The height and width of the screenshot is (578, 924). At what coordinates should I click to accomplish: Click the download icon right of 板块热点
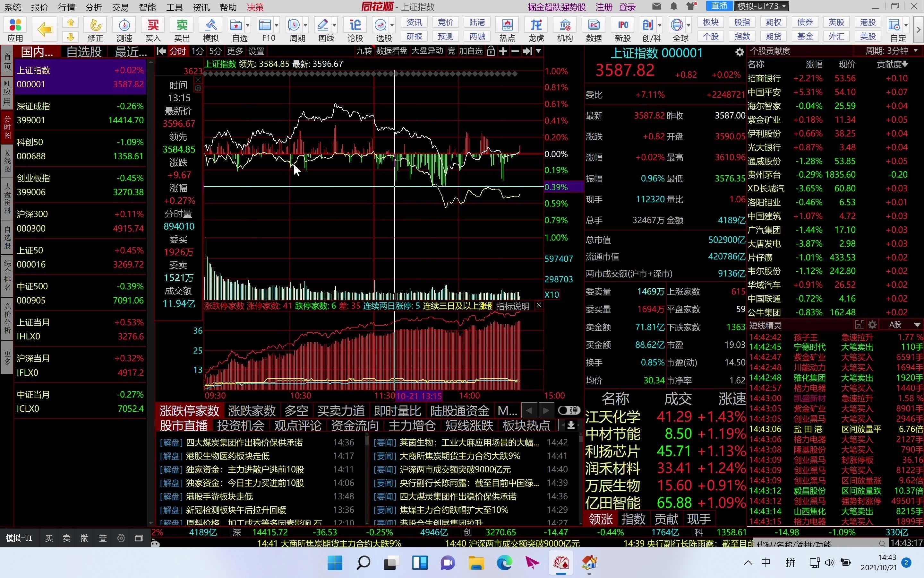pos(571,425)
